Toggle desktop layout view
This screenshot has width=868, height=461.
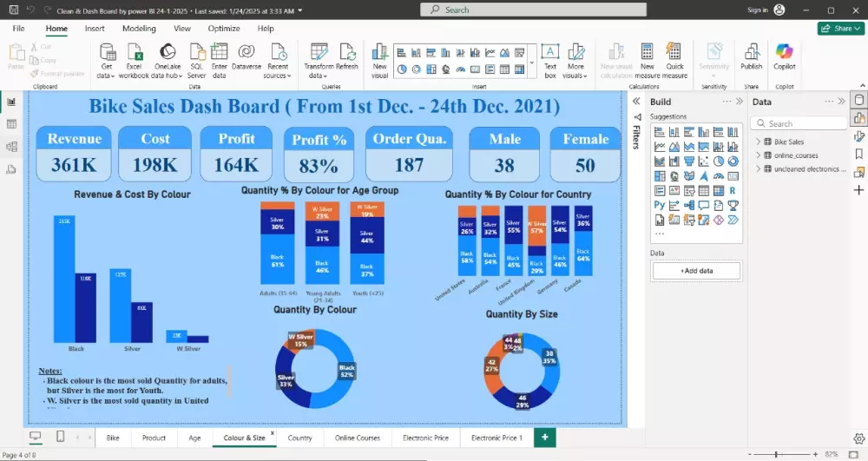tap(36, 437)
